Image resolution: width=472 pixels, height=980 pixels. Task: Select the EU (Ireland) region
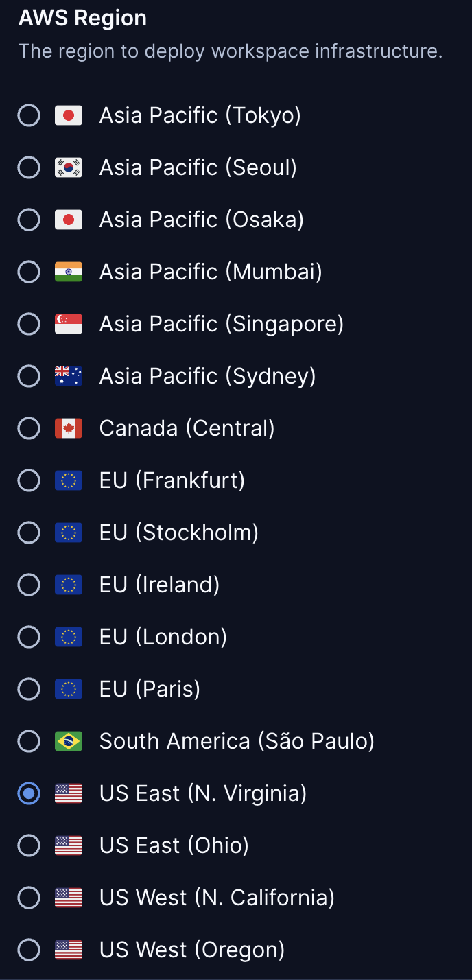pyautogui.click(x=29, y=585)
